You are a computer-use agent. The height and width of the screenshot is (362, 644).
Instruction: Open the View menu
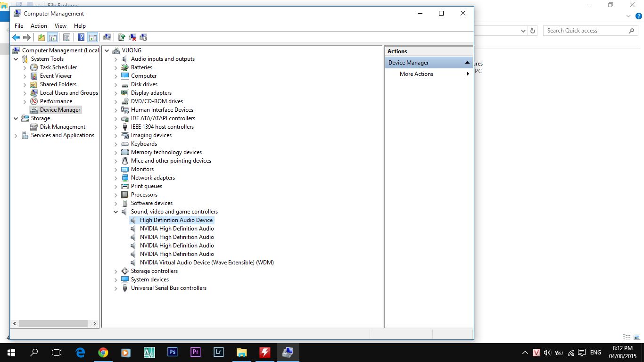[x=60, y=26]
